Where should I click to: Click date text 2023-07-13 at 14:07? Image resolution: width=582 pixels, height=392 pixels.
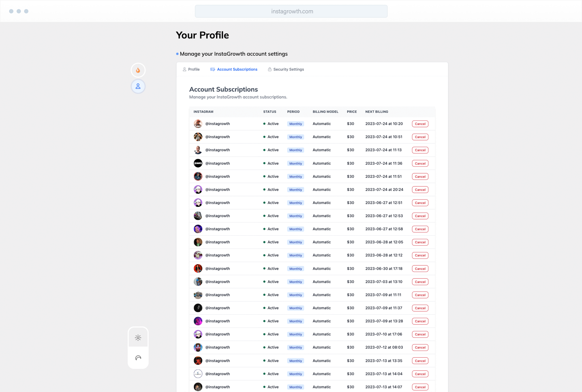pyautogui.click(x=384, y=387)
